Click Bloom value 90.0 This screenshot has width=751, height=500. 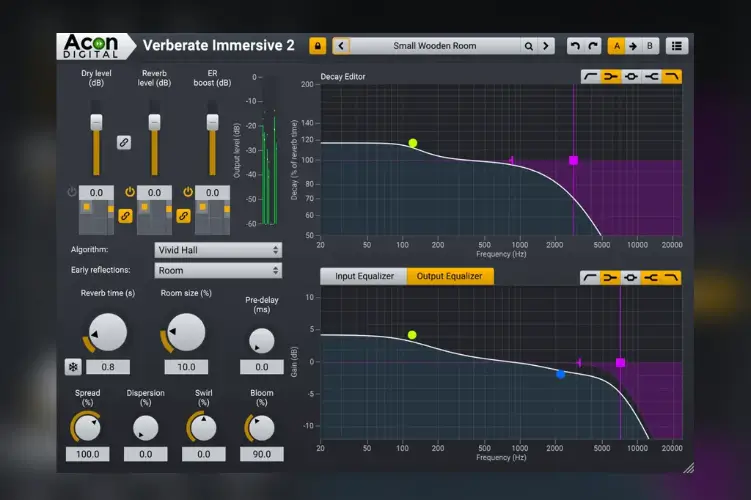(262, 455)
